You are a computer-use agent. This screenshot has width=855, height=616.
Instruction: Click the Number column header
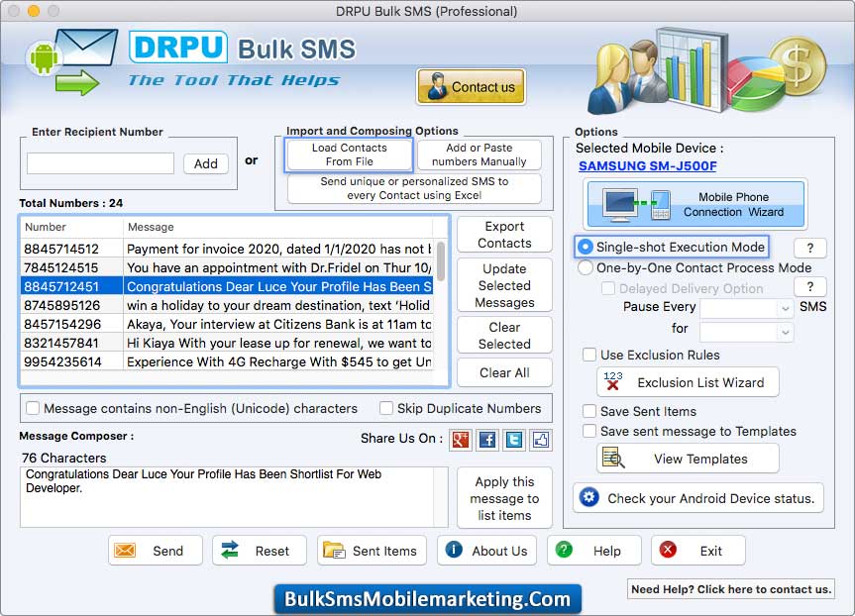[72, 228]
